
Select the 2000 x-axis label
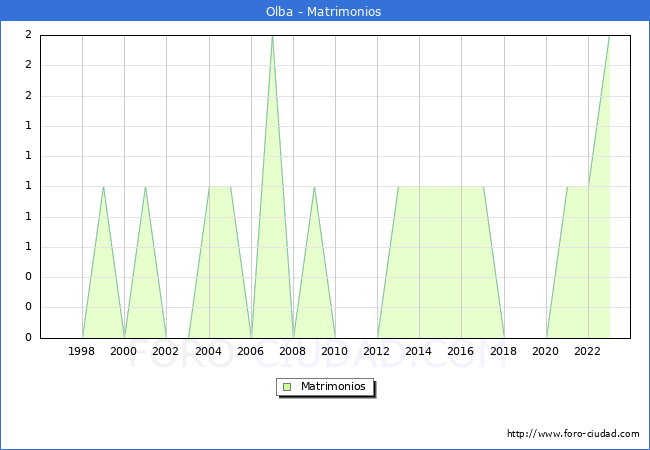[x=124, y=351]
